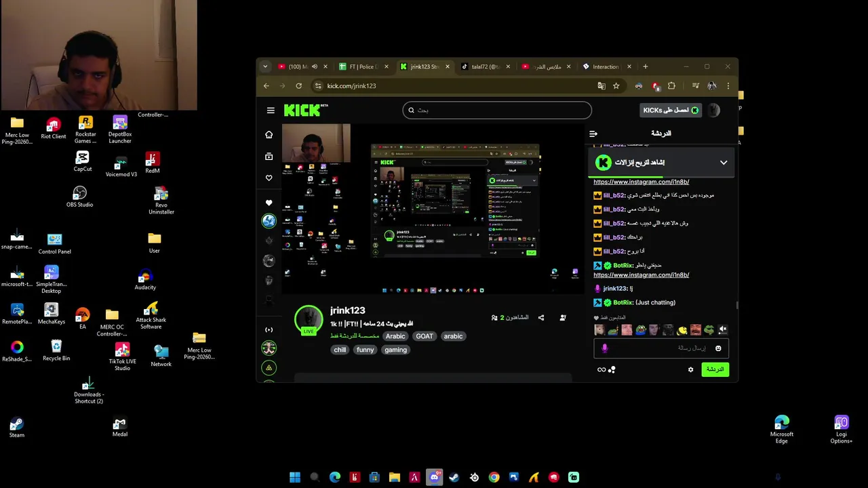The image size is (868, 488).
Task: Open Chrome tab search dropdown arrow
Action: (x=266, y=66)
